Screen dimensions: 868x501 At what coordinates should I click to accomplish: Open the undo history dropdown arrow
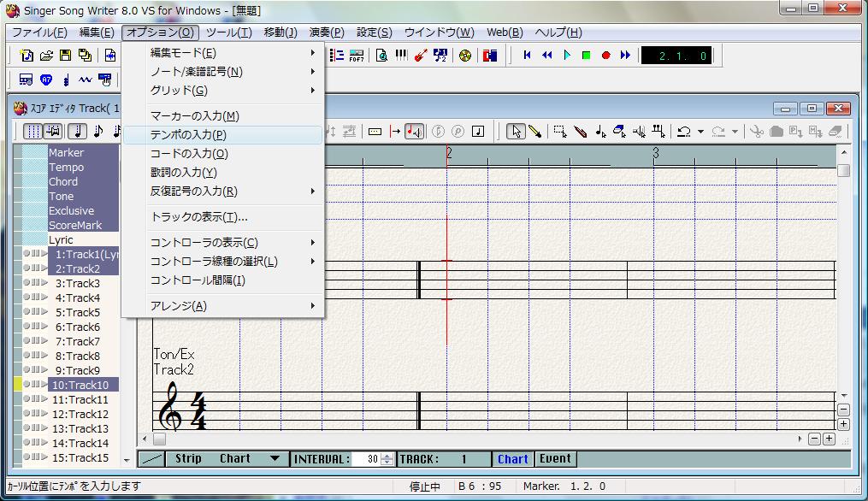700,131
